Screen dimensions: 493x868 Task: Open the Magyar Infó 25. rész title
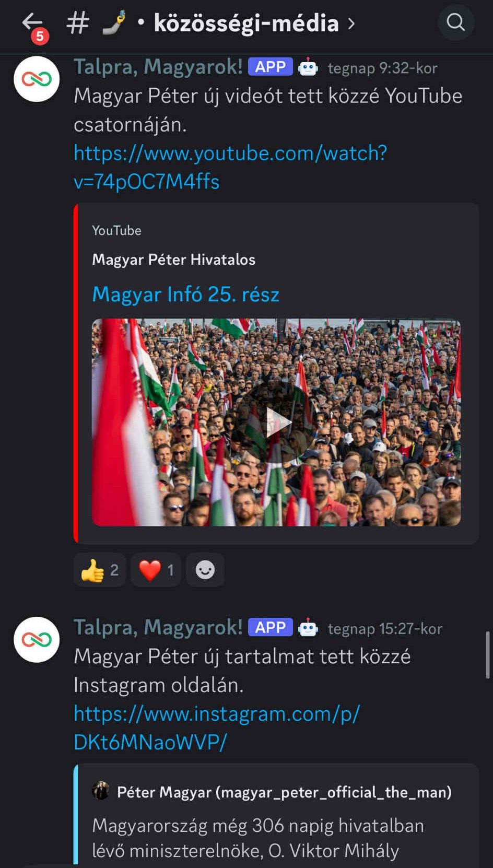(186, 295)
